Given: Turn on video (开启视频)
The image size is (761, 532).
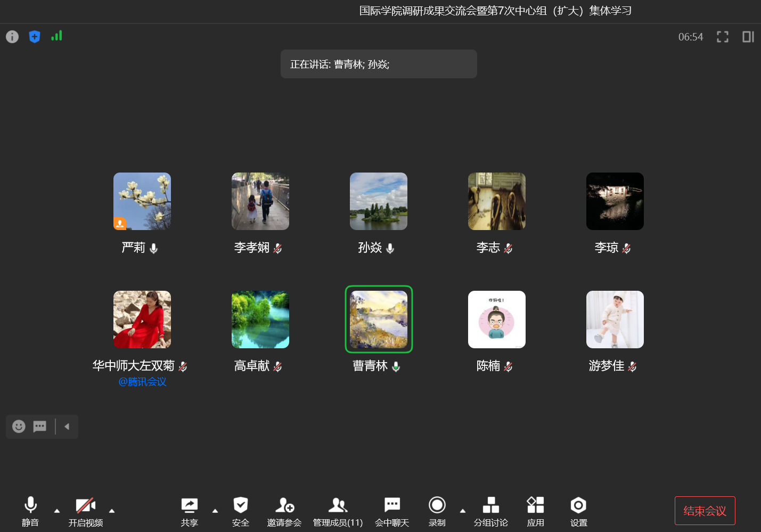Looking at the screenshot, I should (x=85, y=511).
